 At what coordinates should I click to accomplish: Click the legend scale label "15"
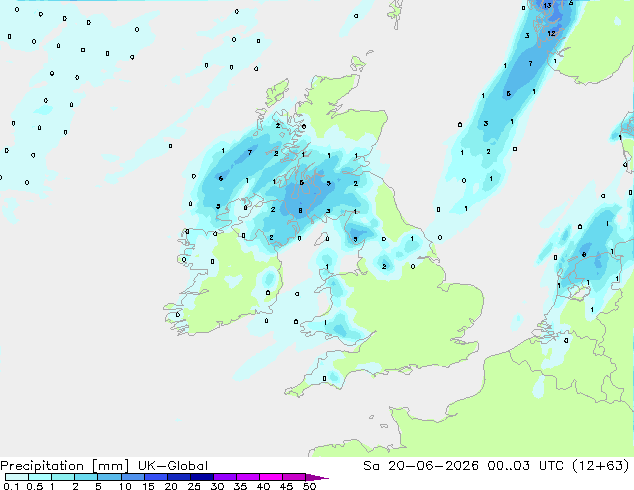[x=148, y=486]
